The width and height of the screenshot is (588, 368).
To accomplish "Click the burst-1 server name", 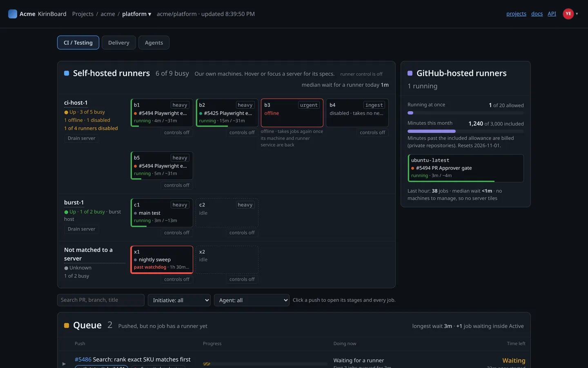I will (74, 202).
